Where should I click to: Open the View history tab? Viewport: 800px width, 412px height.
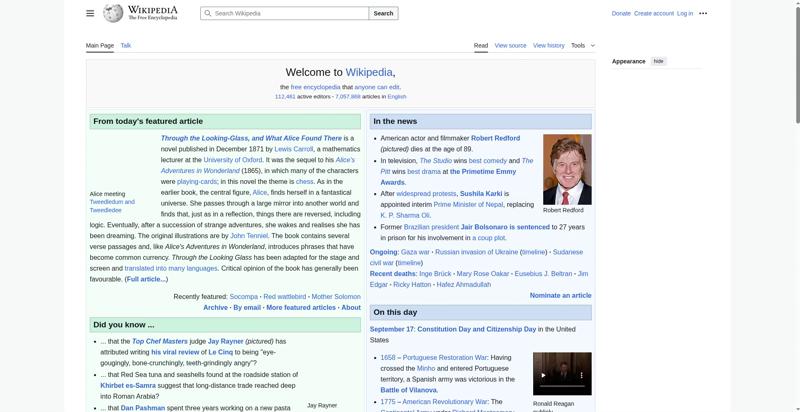click(549, 45)
